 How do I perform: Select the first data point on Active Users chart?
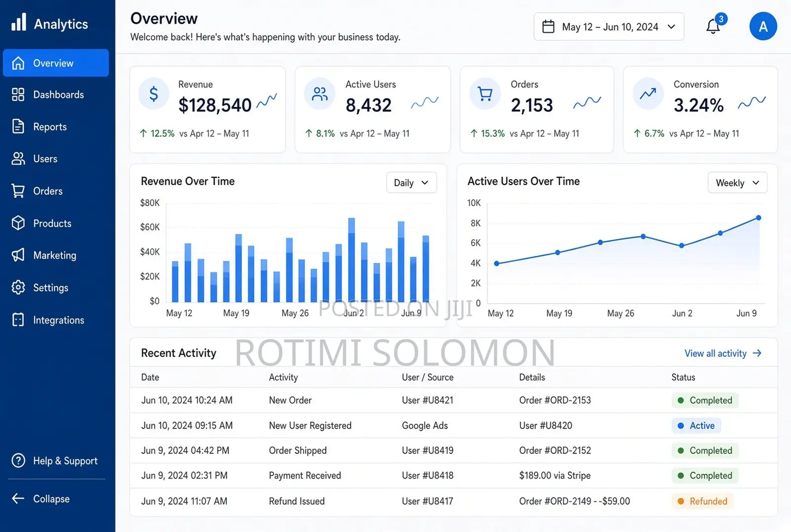(497, 263)
